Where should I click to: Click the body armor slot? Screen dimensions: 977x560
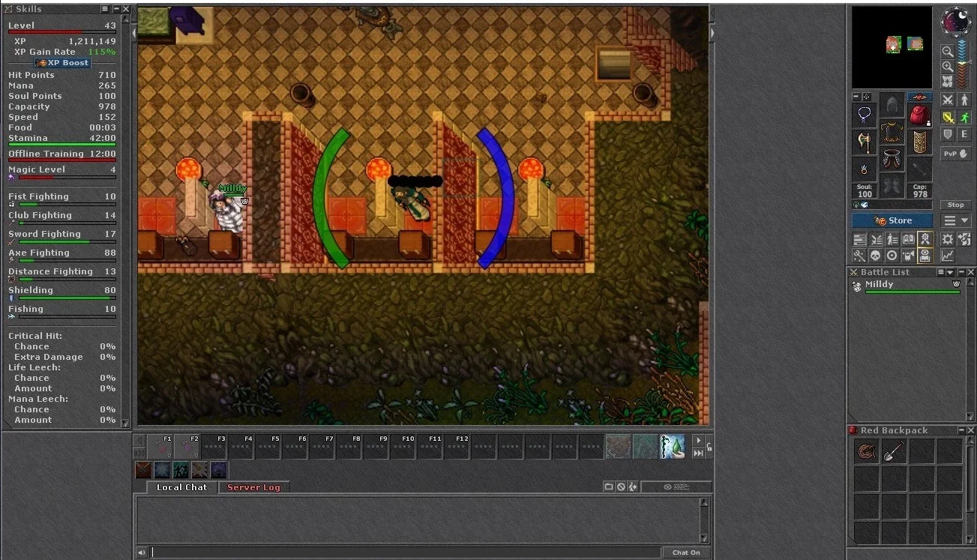click(x=892, y=132)
